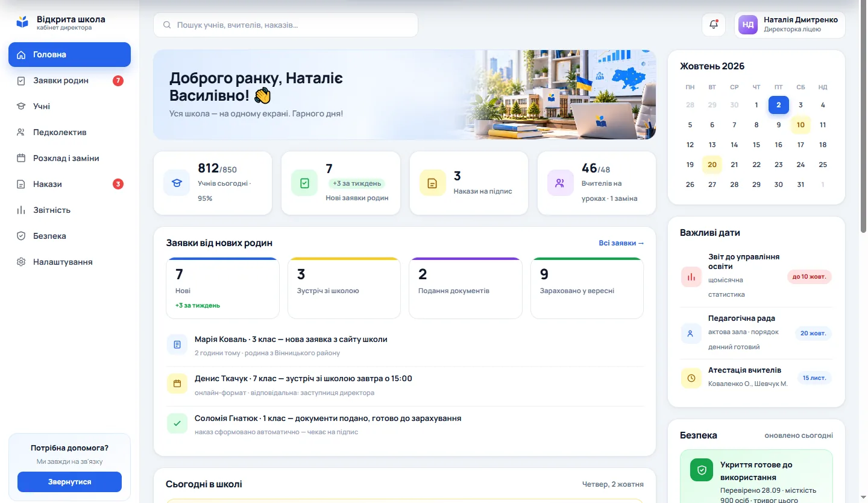The height and width of the screenshot is (503, 868).
Task: Click the green checkmark icon for Соломія Гнатюк
Action: 177,423
